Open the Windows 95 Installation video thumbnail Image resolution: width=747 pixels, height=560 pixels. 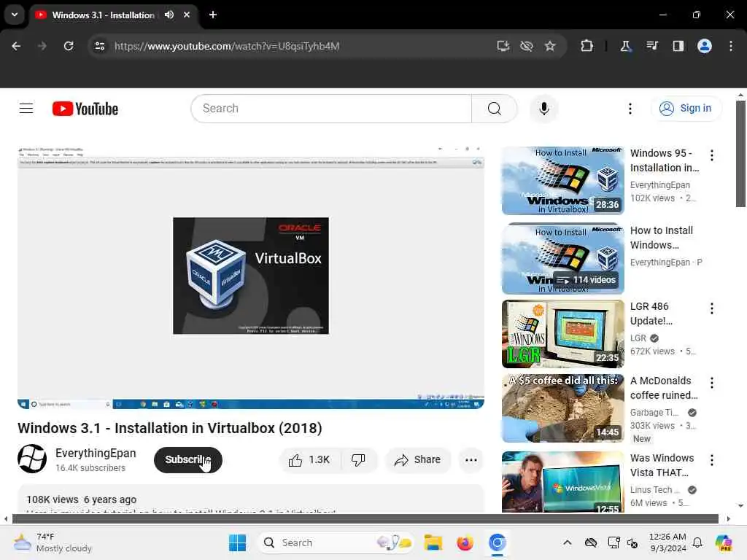click(562, 181)
